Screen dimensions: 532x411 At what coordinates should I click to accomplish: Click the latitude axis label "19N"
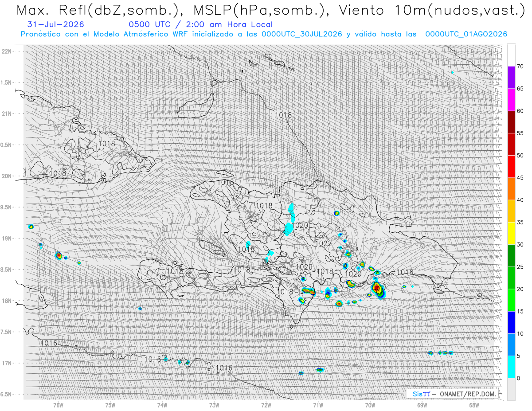(x=8, y=238)
